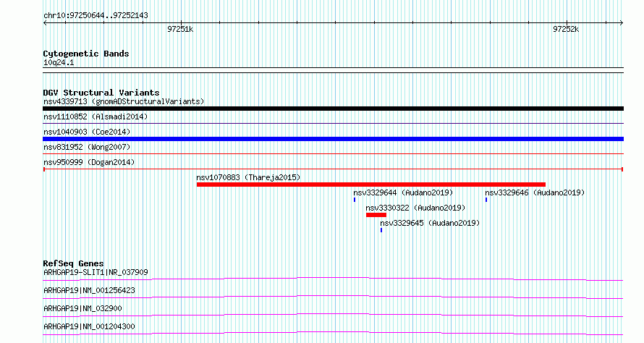Click the left arrow of the ruler
This screenshot has height=343, width=644.
click(45, 23)
